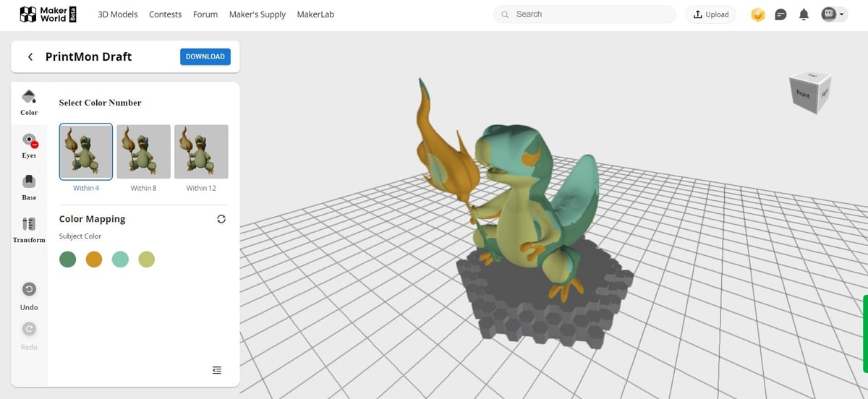This screenshot has height=399, width=868.
Task: Go back using the arrow beside PrintMon Draft
Action: pos(30,56)
